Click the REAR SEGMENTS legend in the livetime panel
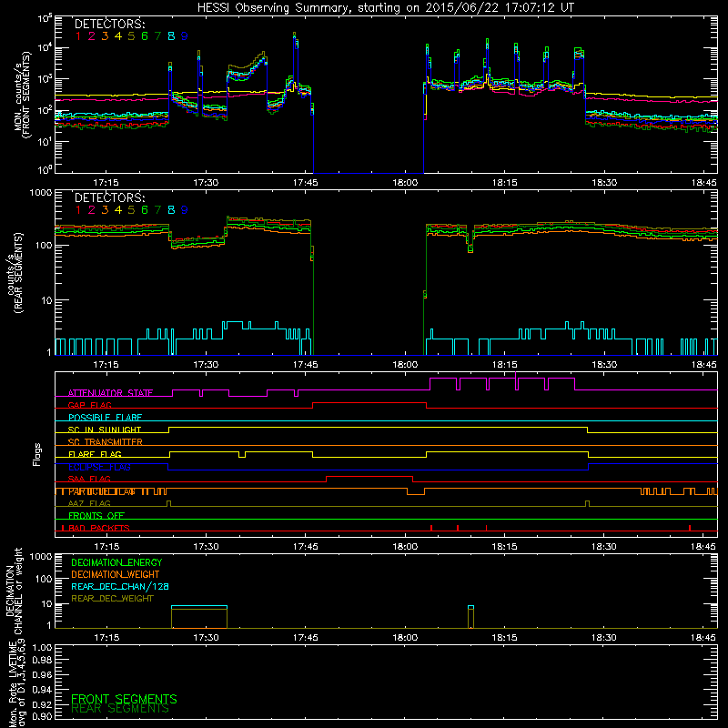 120,709
